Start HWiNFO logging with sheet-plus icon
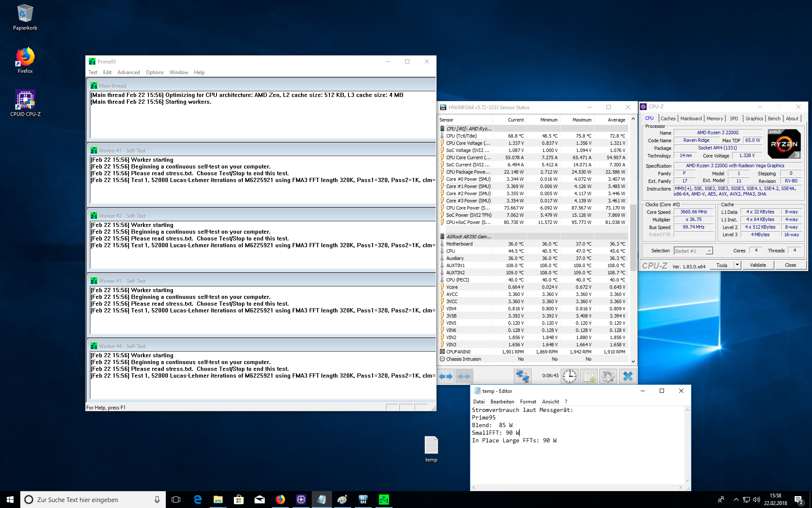 (589, 376)
